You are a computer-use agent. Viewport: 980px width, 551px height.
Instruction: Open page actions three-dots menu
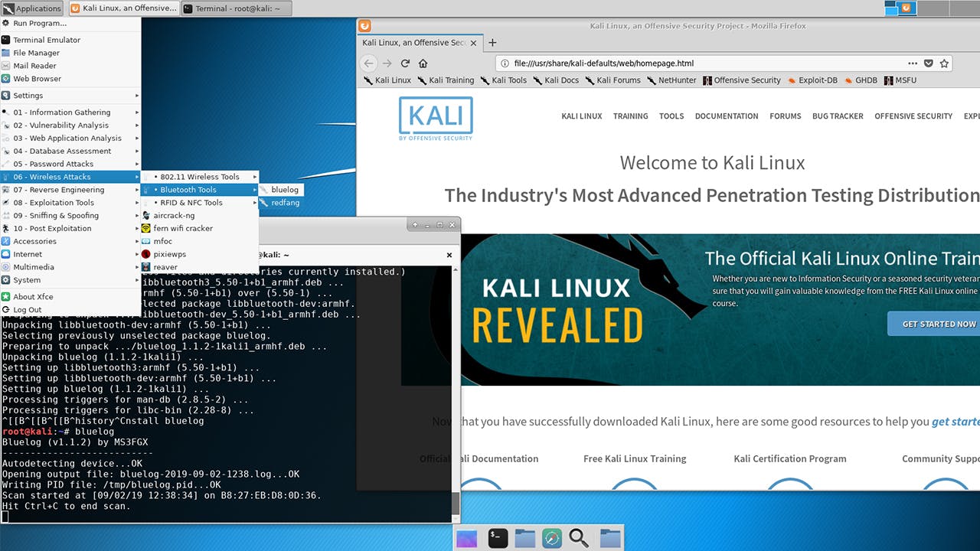tap(913, 64)
